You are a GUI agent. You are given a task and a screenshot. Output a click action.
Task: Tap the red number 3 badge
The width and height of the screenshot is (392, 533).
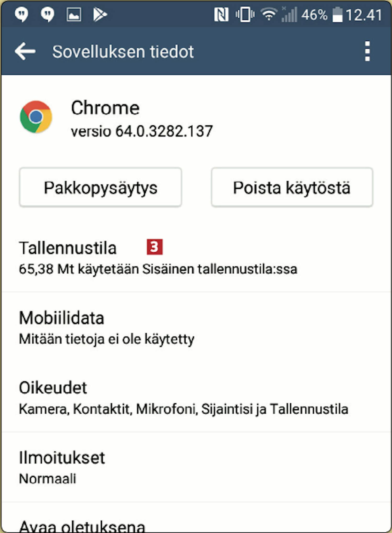click(155, 247)
